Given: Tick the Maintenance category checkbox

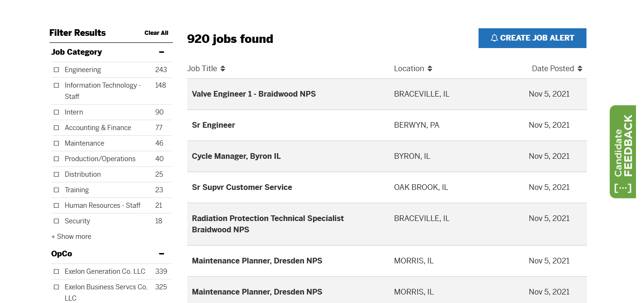Looking at the screenshot, I should (57, 143).
